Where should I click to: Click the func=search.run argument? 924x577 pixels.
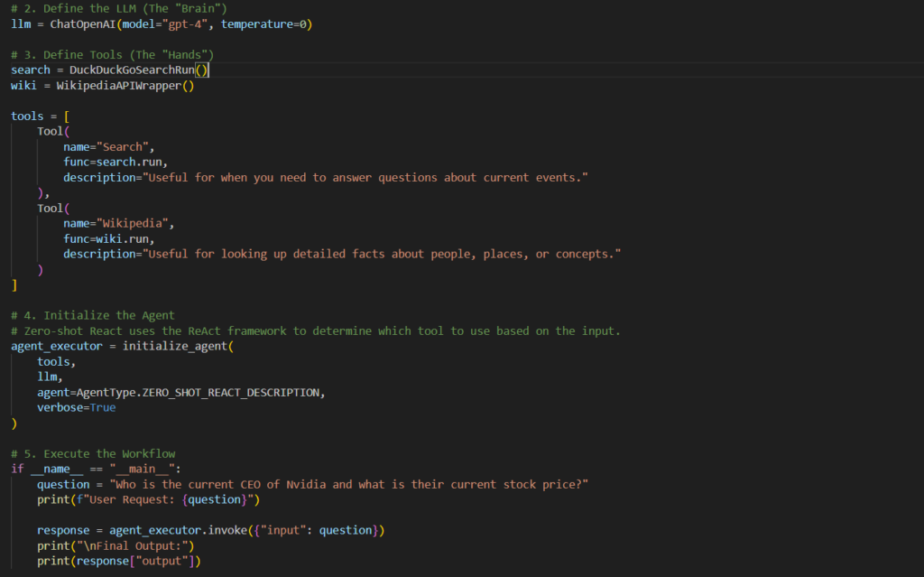(115, 162)
